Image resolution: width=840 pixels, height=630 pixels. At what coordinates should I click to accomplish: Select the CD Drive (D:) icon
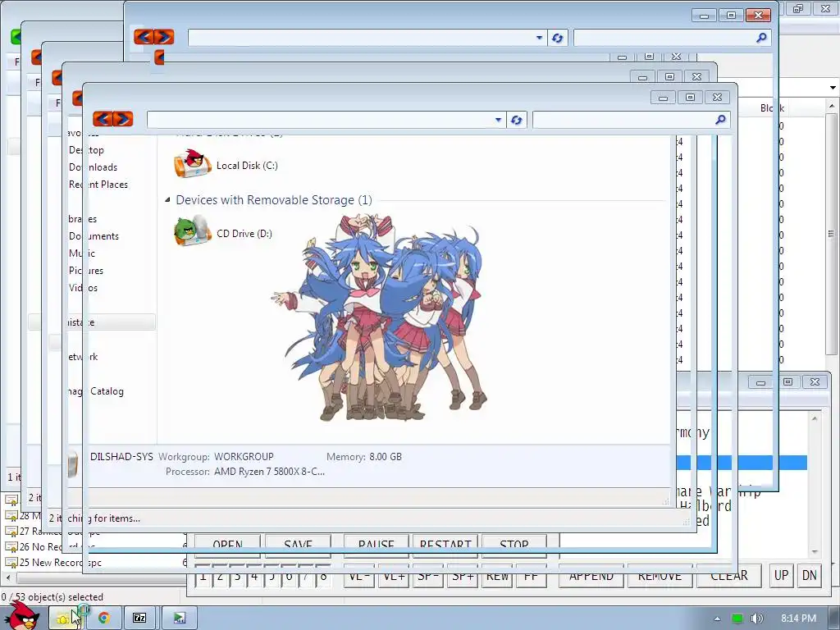coord(192,231)
